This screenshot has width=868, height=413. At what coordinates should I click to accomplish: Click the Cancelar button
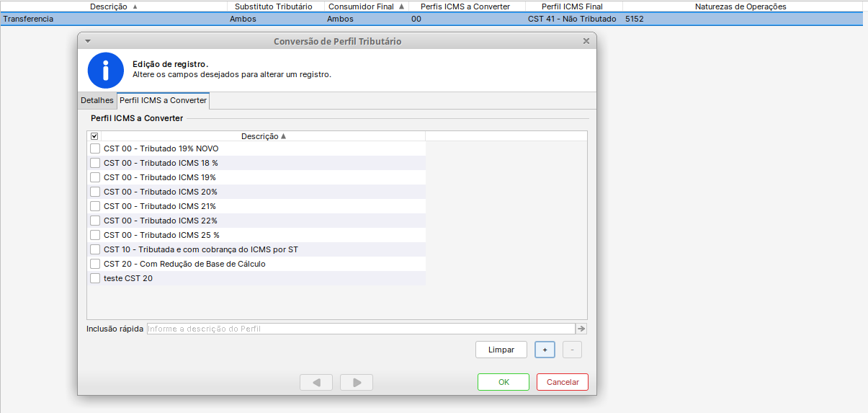(x=563, y=382)
